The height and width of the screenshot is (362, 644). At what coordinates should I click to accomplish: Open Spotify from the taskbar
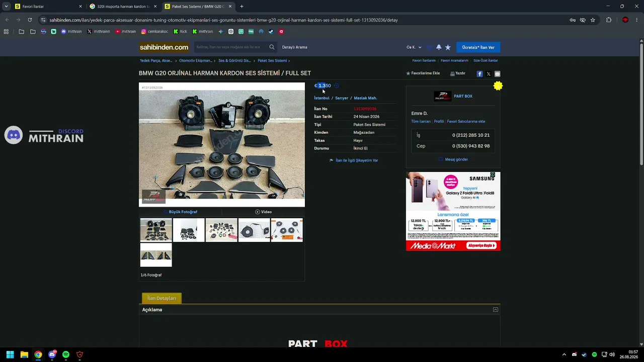(x=66, y=354)
